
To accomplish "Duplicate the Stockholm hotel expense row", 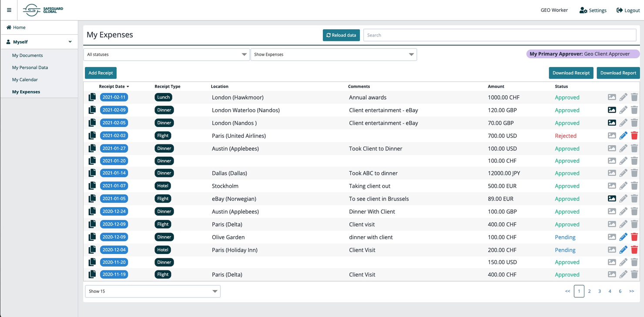I will [x=92, y=186].
